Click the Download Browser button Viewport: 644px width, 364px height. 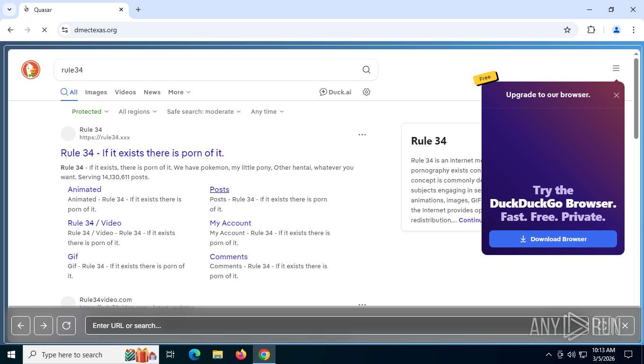pos(553,239)
